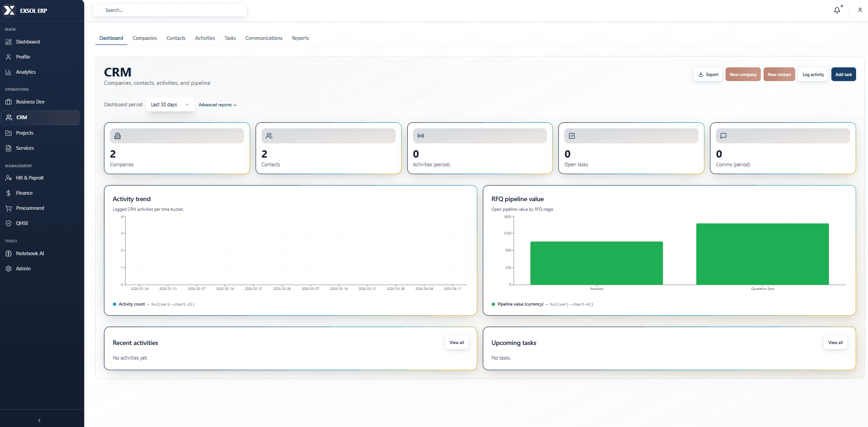This screenshot has height=427, width=868.
Task: Click the New contact button
Action: coord(779,74)
